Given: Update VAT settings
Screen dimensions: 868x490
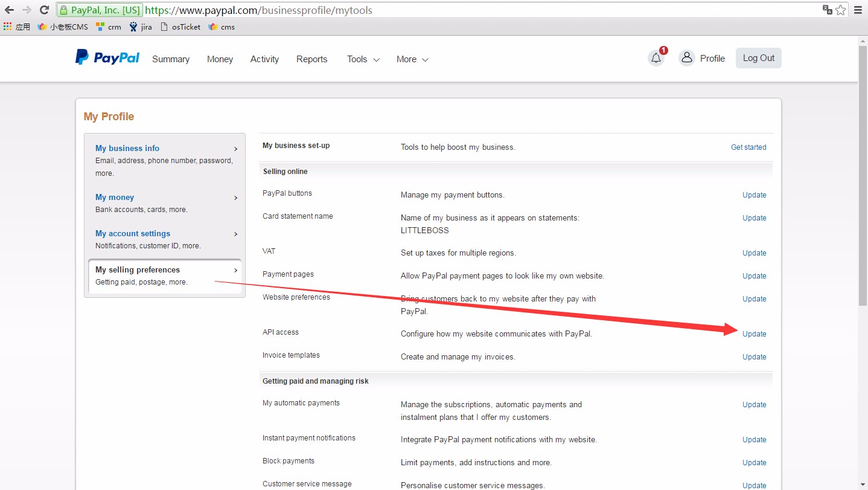Looking at the screenshot, I should (x=754, y=253).
